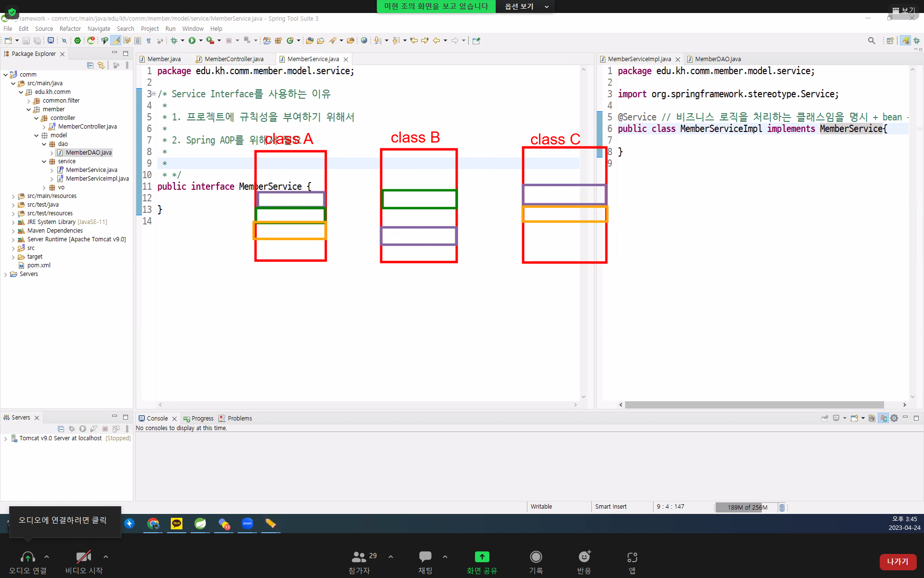Screen dimensions: 924x578
Task: Open the File menu
Action: tap(8, 28)
